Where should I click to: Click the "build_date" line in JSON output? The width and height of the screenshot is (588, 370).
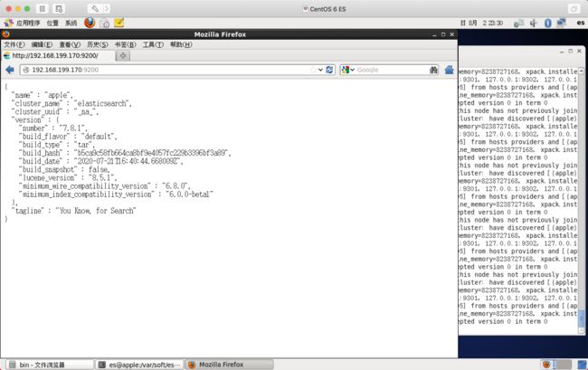point(101,161)
